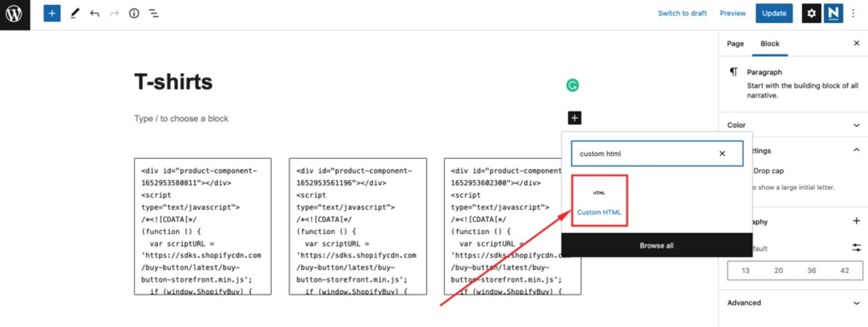Click the Undo arrow icon
The height and width of the screenshot is (327, 868).
coord(95,13)
